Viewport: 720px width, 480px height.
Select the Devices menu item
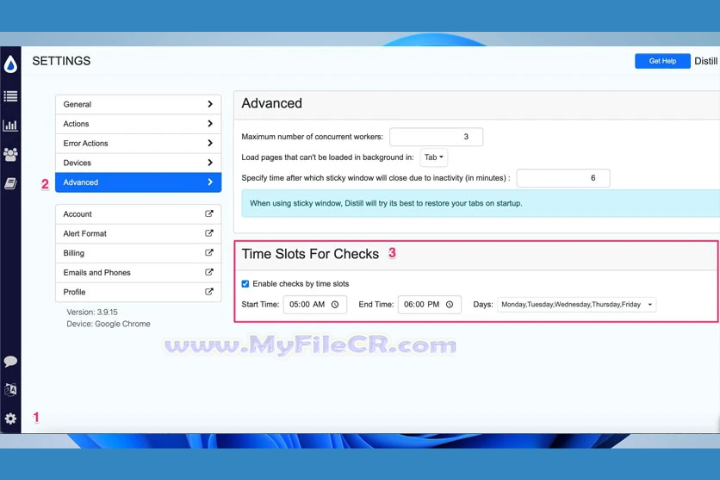point(138,163)
